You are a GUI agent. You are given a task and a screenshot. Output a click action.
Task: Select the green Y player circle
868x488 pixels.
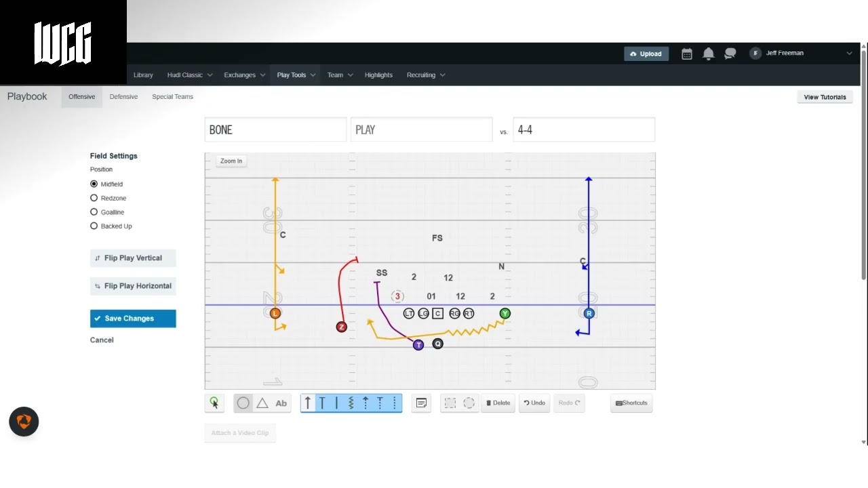click(505, 313)
